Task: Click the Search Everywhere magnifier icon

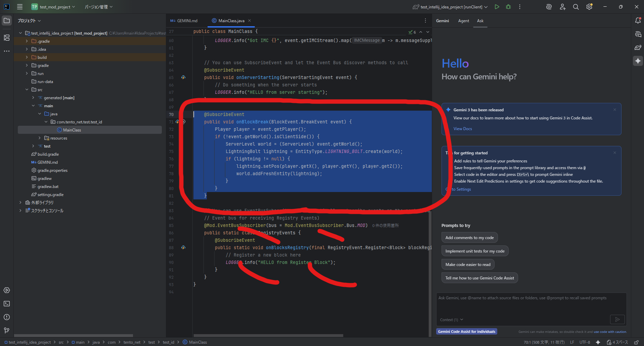Action: [576, 7]
